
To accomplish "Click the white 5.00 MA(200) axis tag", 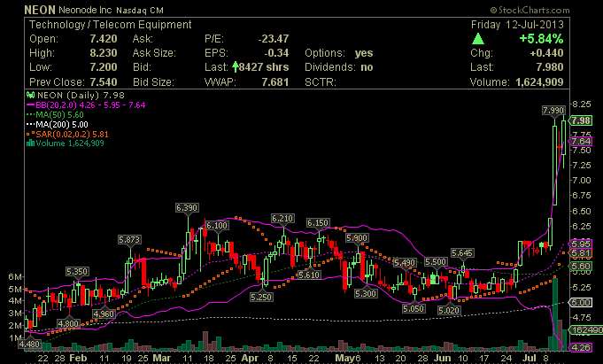I will tap(580, 302).
